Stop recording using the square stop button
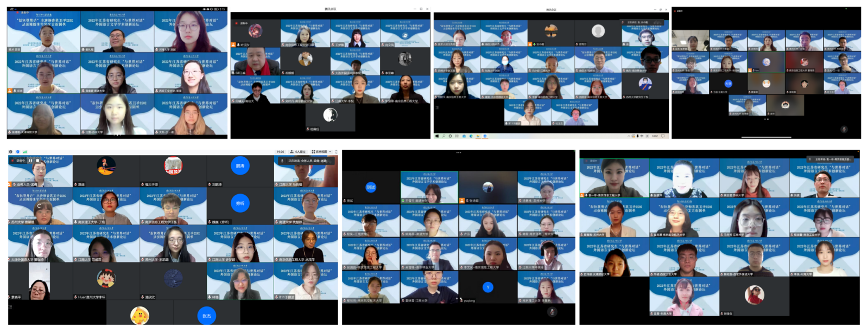This screenshot has width=868, height=333. (37, 161)
